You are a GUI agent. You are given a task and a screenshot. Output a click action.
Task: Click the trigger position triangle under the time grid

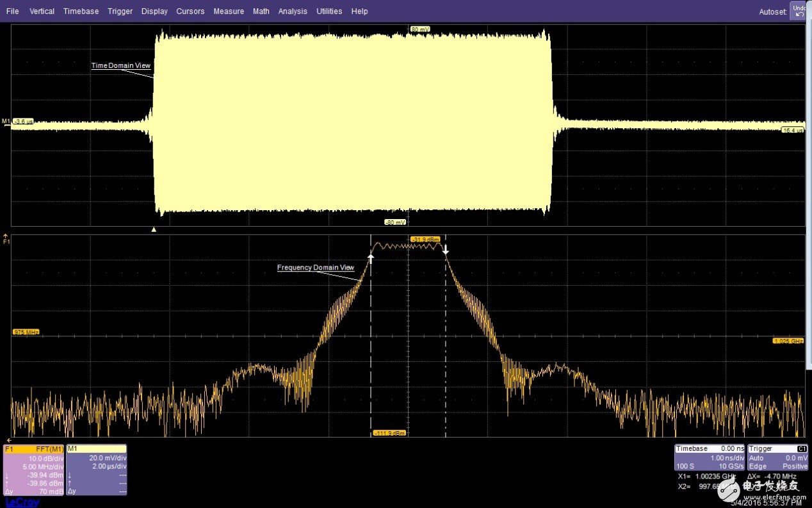coord(153,229)
